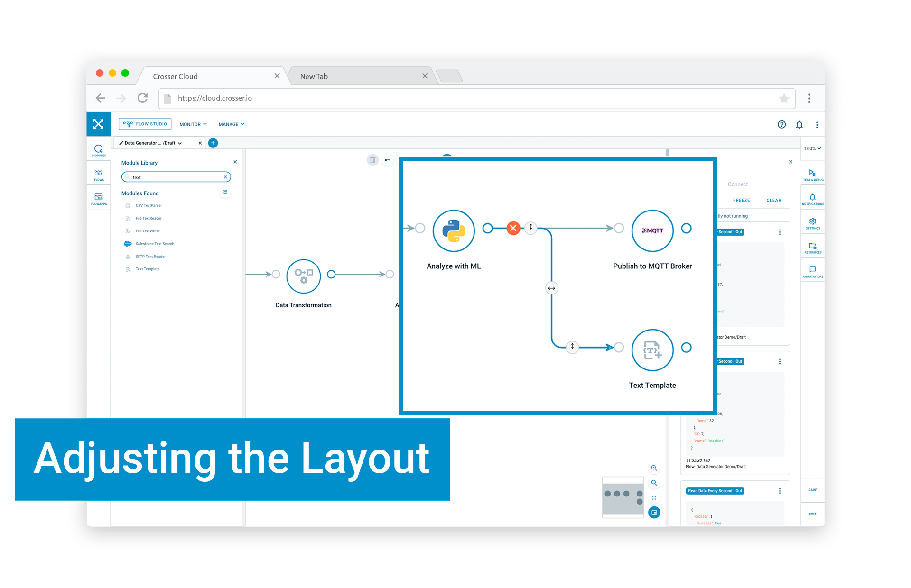Image resolution: width=911 pixels, height=588 pixels.
Task: Click the upper zoom magnifier button
Action: click(654, 468)
